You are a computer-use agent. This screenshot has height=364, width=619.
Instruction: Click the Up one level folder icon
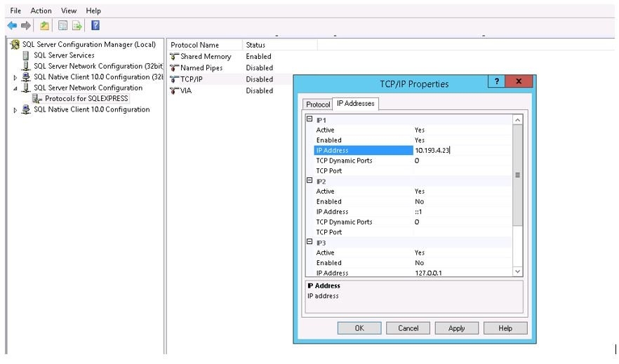point(45,26)
